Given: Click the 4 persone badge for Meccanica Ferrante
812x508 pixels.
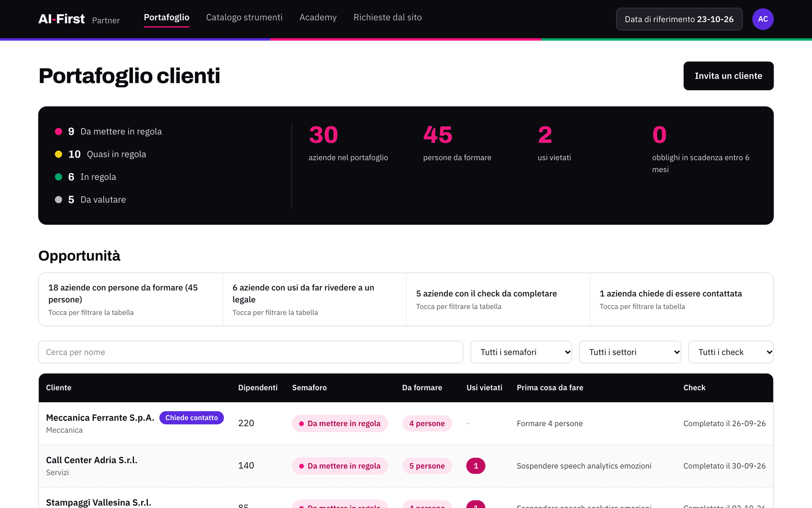Looking at the screenshot, I should coord(427,423).
